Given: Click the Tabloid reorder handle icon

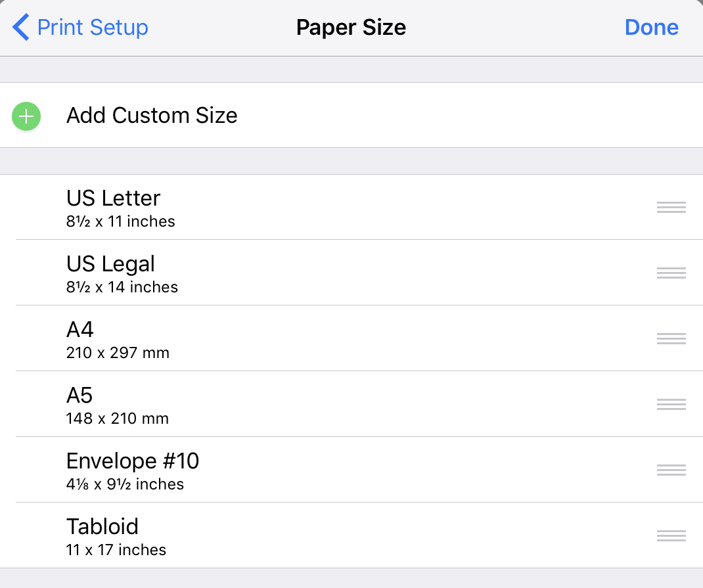Looking at the screenshot, I should pos(671,535).
